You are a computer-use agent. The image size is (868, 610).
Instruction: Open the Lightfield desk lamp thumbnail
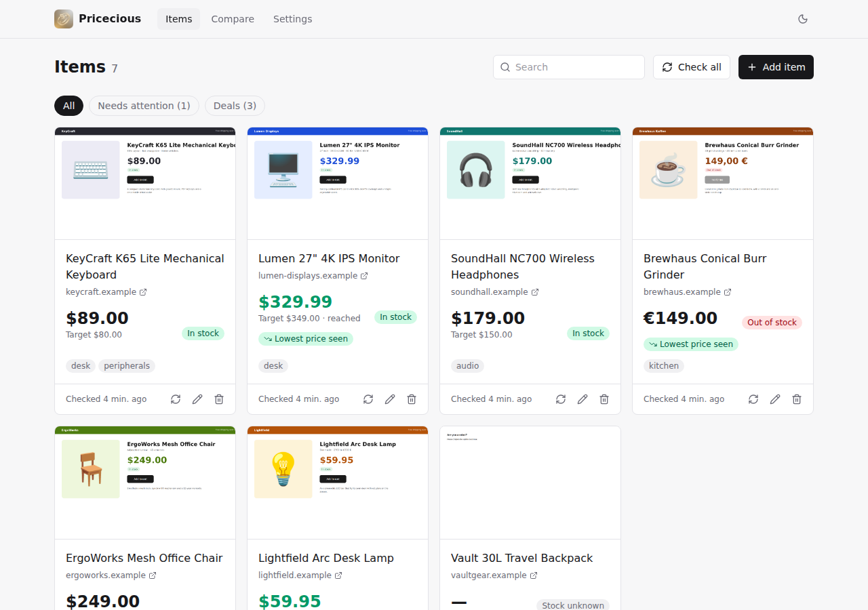(x=338, y=483)
